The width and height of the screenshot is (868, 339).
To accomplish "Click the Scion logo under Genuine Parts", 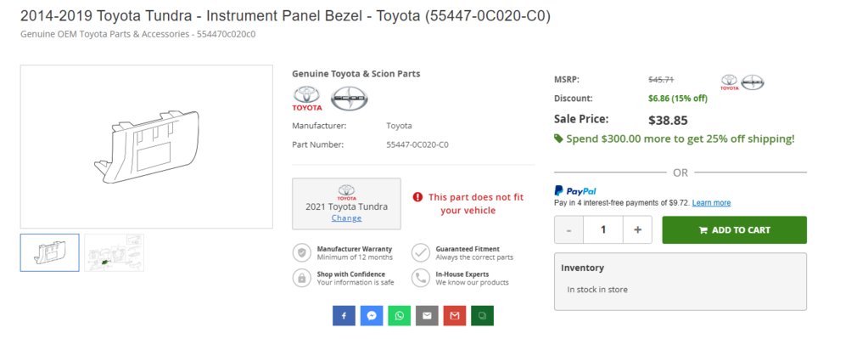I will point(350,99).
